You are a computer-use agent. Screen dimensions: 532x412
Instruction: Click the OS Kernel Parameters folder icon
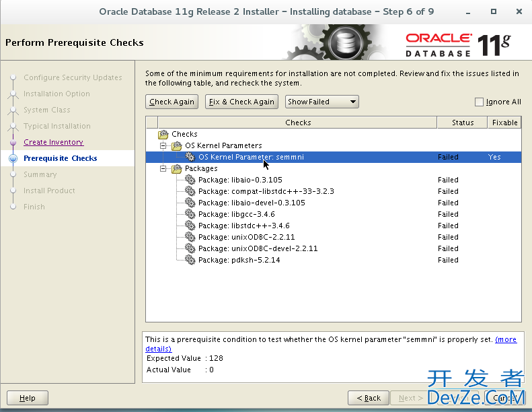pos(177,146)
